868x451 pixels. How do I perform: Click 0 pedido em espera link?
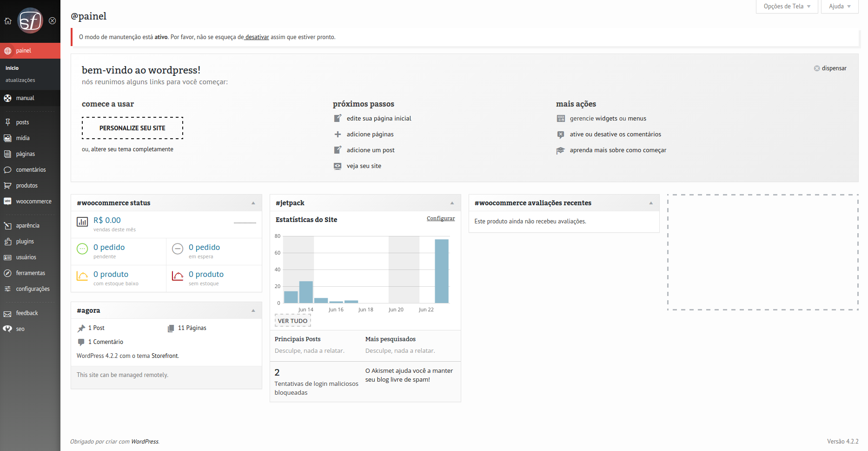point(204,247)
